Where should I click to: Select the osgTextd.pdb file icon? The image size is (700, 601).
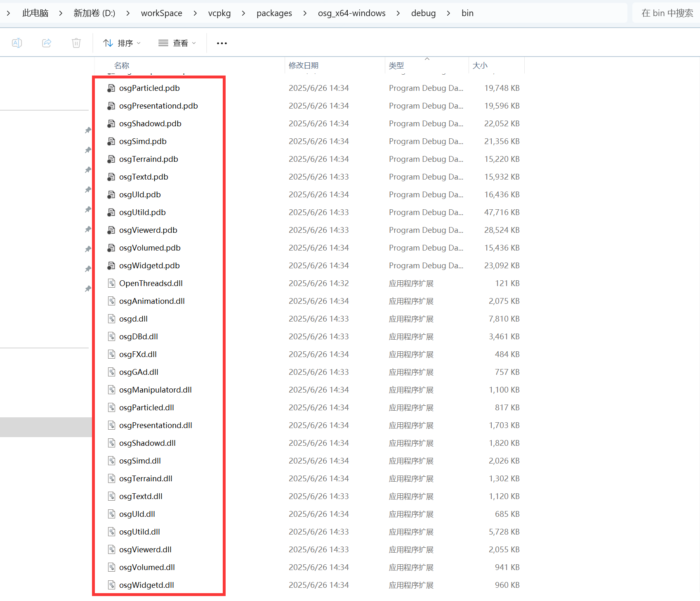click(111, 177)
